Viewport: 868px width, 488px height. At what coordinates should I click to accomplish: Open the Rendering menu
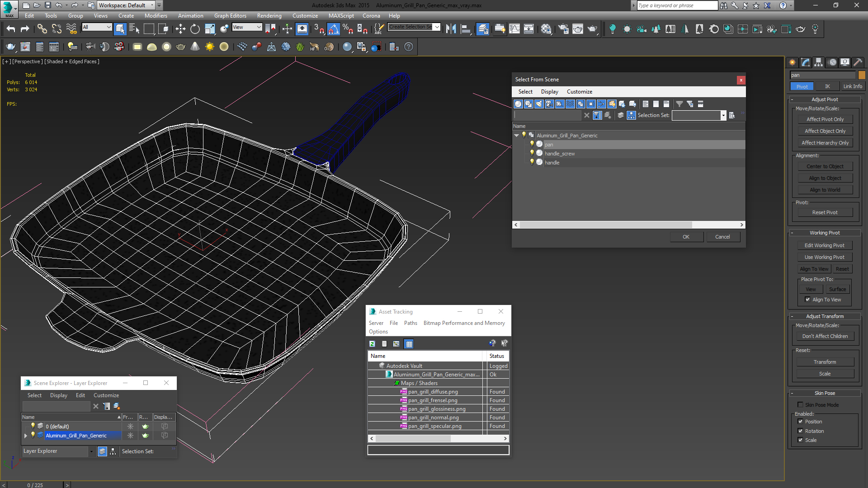click(x=269, y=16)
